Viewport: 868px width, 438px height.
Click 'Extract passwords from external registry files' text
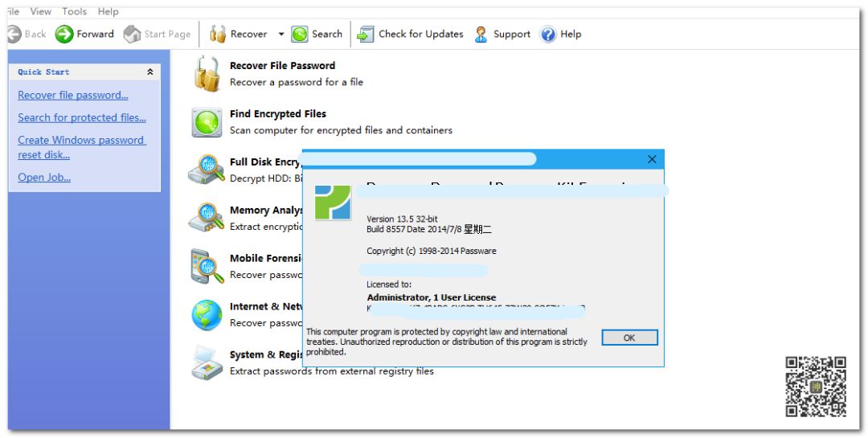point(332,371)
